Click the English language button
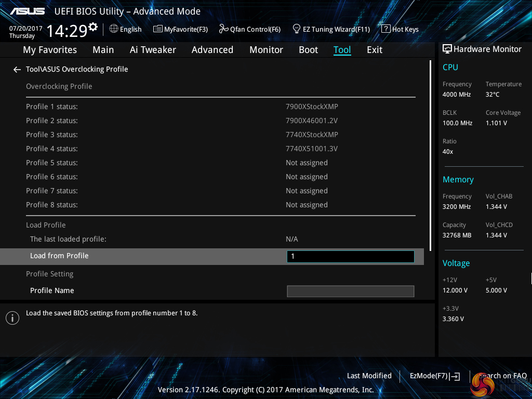Screen dimensions: 532x399 (130, 30)
